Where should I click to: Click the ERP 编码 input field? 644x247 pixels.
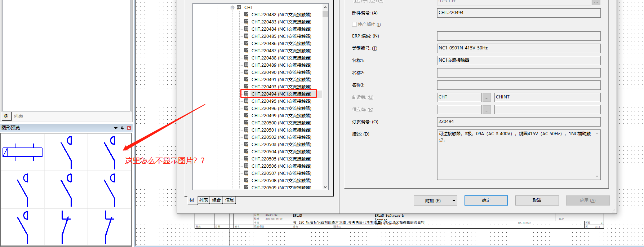pos(518,36)
